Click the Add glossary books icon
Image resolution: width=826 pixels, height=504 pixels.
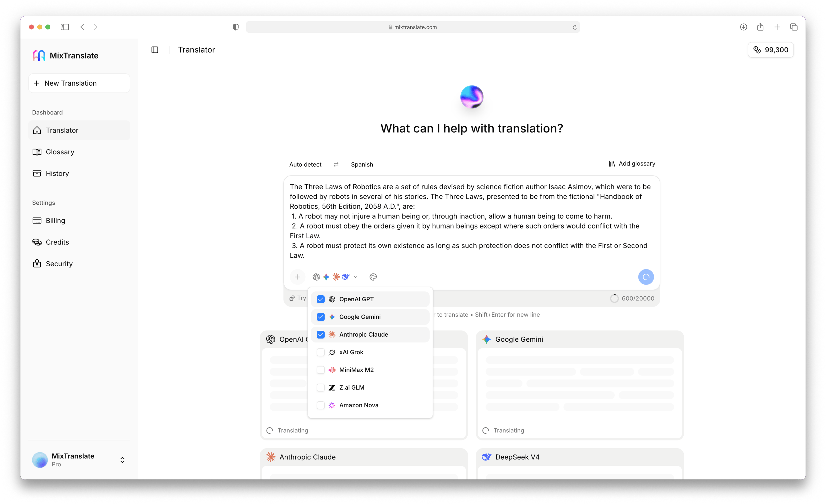(x=612, y=164)
